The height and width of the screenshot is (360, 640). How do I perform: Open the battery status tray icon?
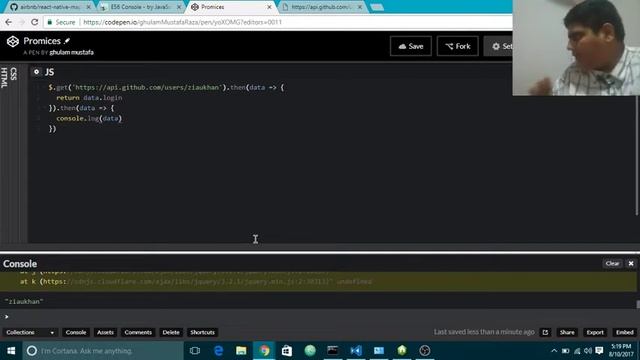point(566,351)
